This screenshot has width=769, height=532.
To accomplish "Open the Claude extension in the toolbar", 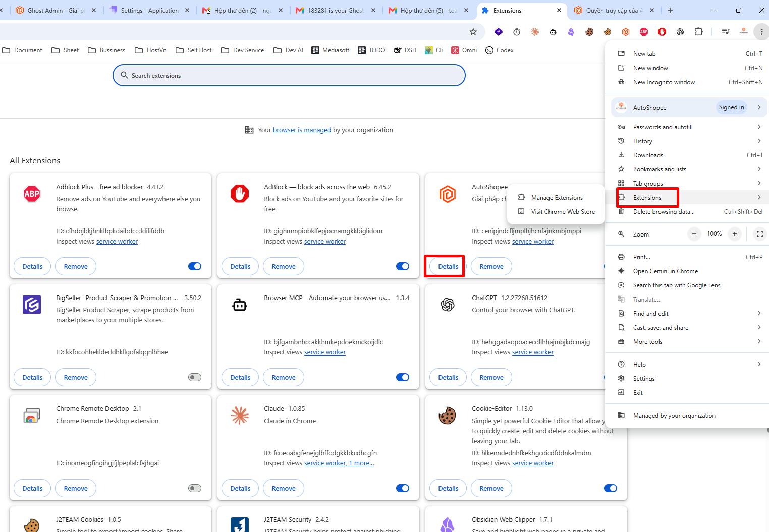I will 535,32.
